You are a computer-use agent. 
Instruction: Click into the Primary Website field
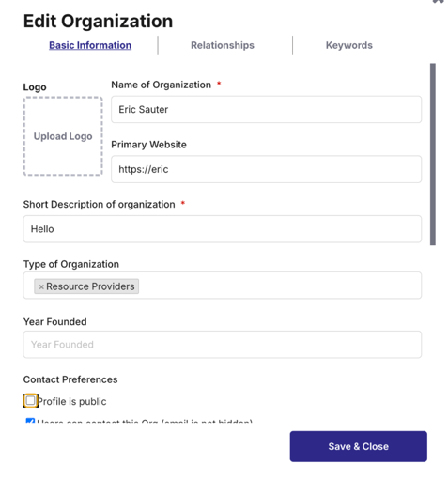pyautogui.click(x=266, y=169)
